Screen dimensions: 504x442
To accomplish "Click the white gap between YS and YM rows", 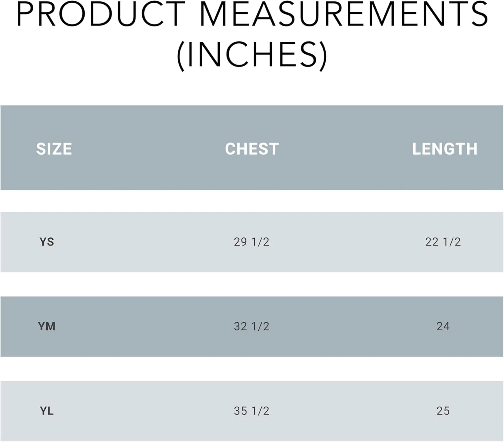I will [x=252, y=284].
